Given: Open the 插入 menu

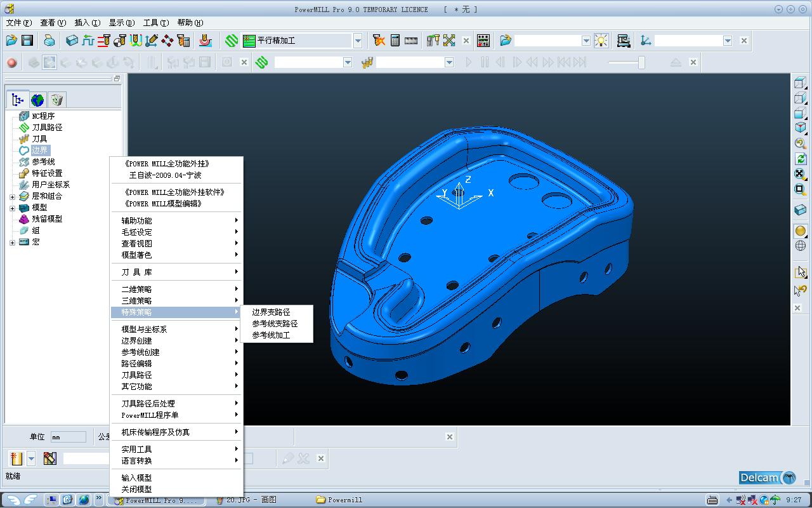Looking at the screenshot, I should coord(87,22).
